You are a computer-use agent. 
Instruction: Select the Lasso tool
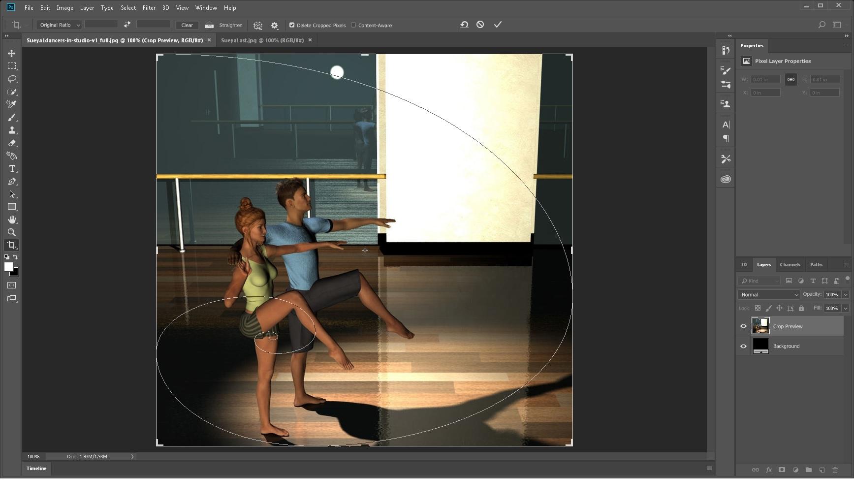(12, 79)
